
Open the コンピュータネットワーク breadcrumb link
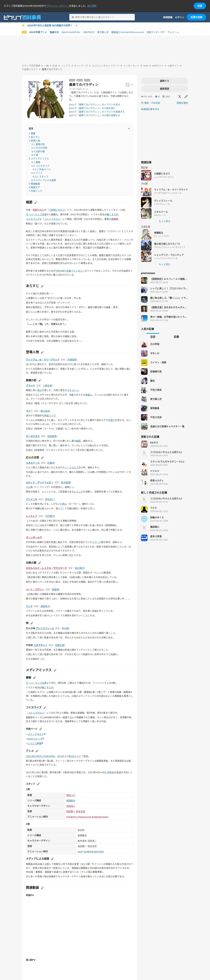(105, 66)
